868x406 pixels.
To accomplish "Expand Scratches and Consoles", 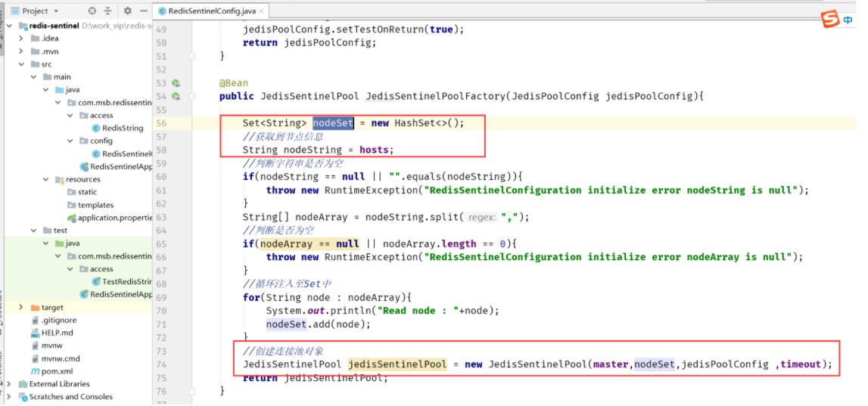I will [x=9, y=397].
